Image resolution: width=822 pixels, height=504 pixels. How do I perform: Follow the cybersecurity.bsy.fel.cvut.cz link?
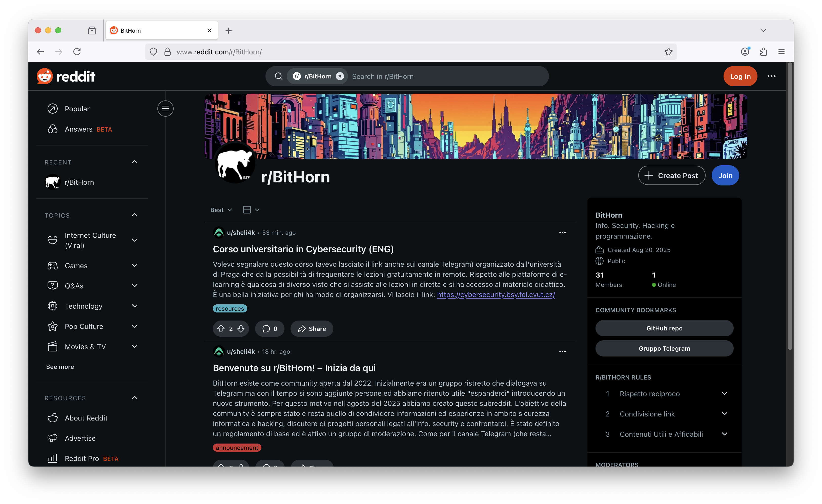(x=496, y=295)
